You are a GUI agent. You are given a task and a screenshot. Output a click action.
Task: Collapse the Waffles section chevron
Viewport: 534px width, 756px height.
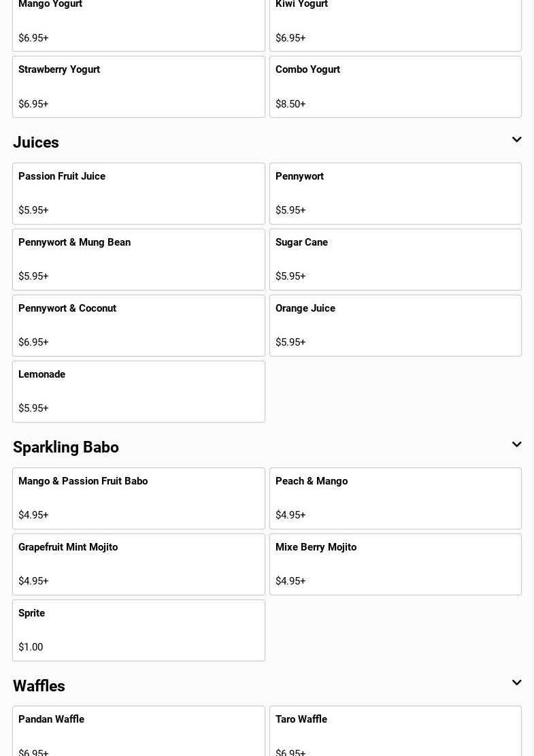(x=516, y=683)
